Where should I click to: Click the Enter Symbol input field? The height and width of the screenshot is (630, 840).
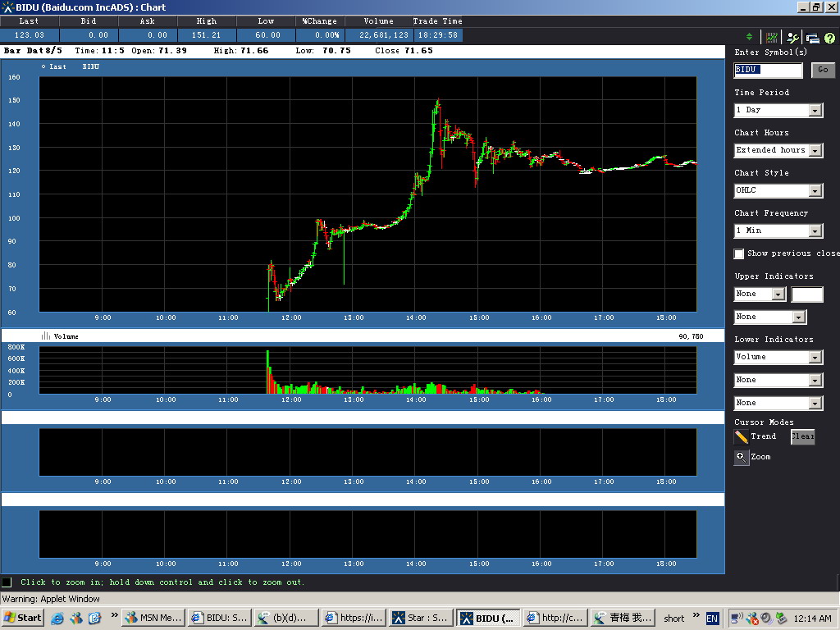tap(768, 70)
